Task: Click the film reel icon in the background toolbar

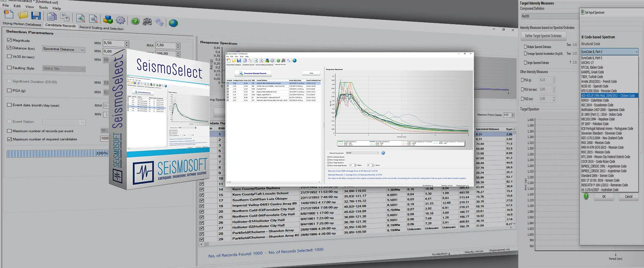Action: click(x=147, y=22)
